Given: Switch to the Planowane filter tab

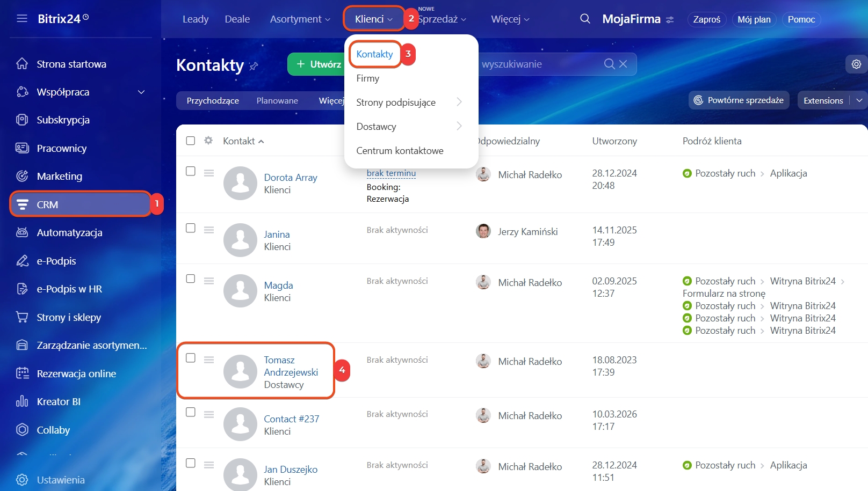Looking at the screenshot, I should (277, 100).
